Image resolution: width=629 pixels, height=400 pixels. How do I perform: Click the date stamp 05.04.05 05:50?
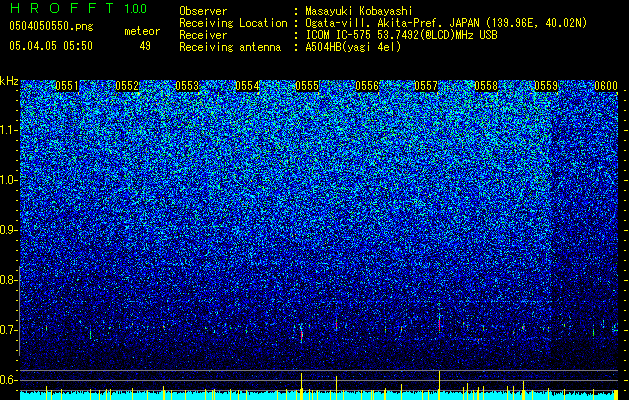51,46
